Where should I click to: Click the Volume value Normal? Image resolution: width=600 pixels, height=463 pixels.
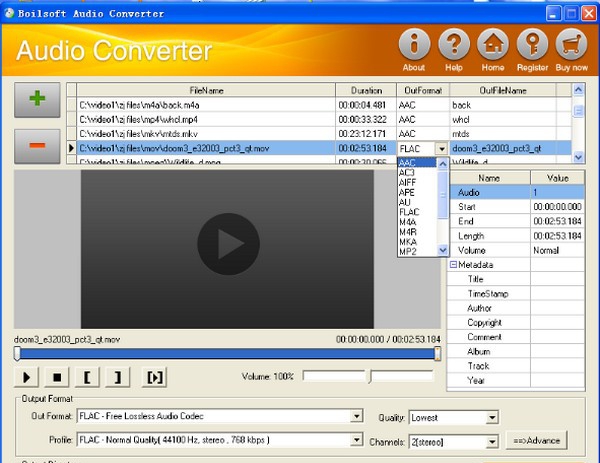pos(558,250)
